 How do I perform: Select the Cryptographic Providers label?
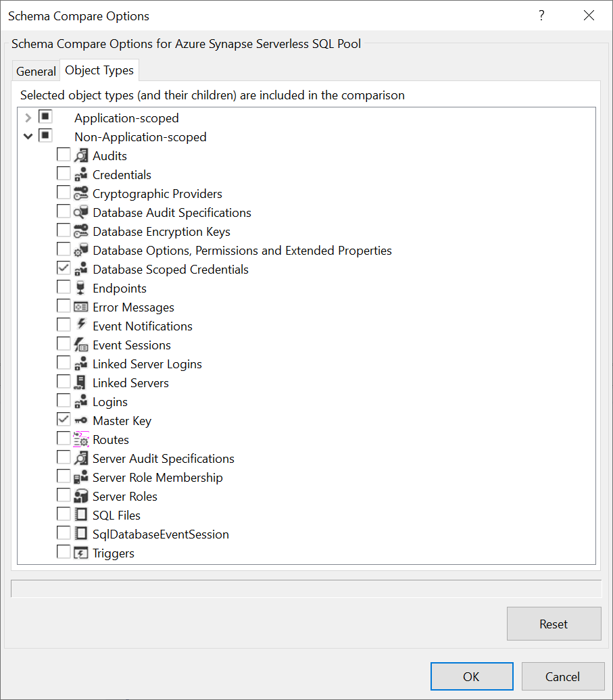[x=157, y=194]
